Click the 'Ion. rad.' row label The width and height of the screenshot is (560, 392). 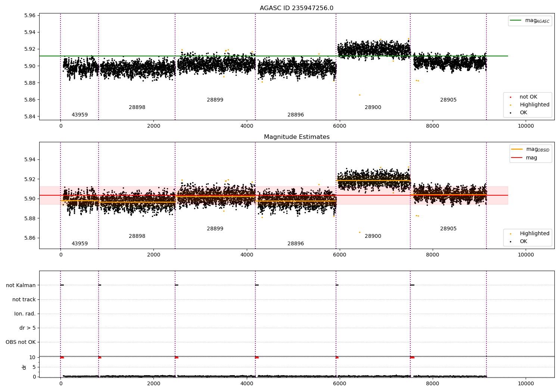pyautogui.click(x=25, y=314)
